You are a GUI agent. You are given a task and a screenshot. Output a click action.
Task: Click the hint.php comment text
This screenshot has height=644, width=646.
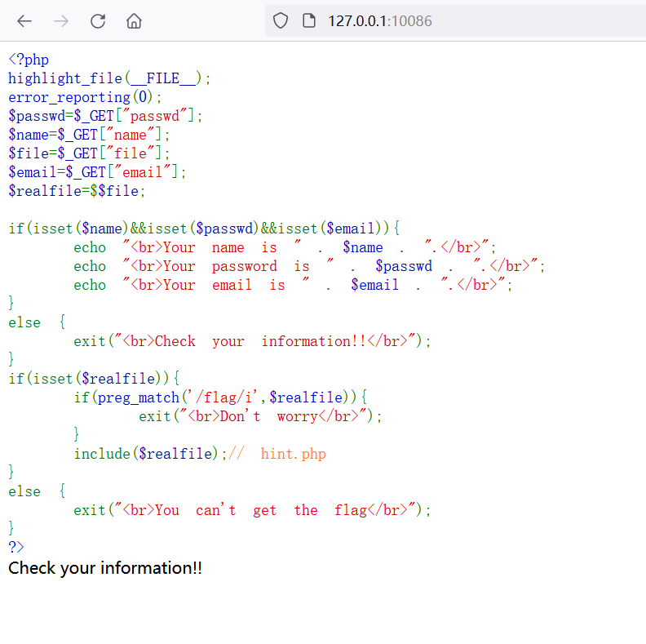293,454
